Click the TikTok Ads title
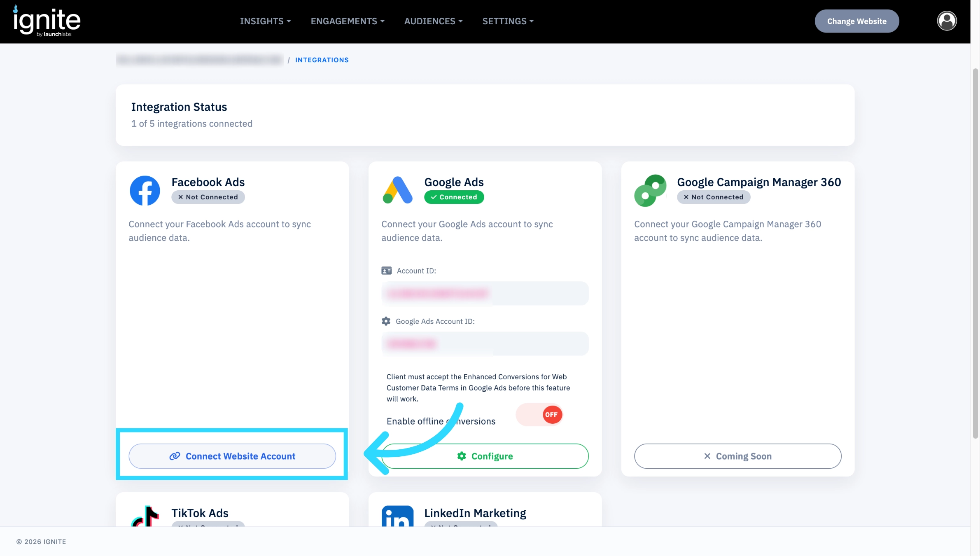This screenshot has height=556, width=980. 200,513
